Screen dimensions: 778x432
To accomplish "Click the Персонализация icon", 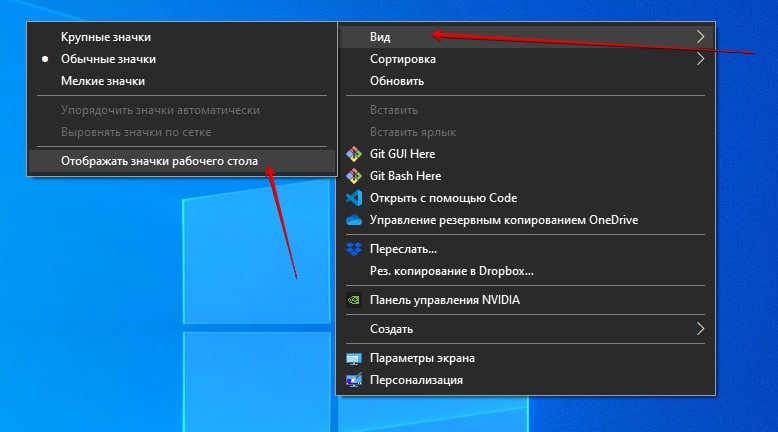I will (x=354, y=380).
